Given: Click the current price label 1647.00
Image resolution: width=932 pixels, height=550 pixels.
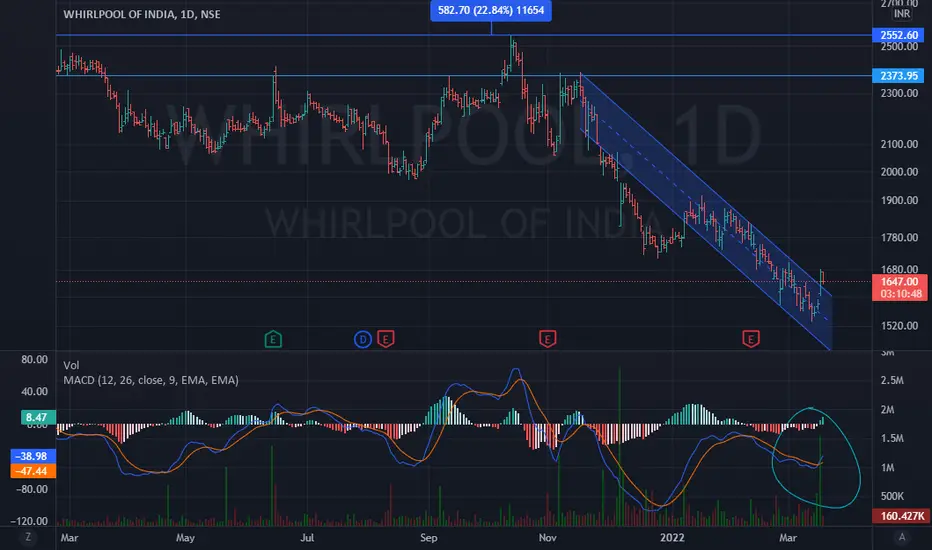Looking at the screenshot, I should [899, 282].
